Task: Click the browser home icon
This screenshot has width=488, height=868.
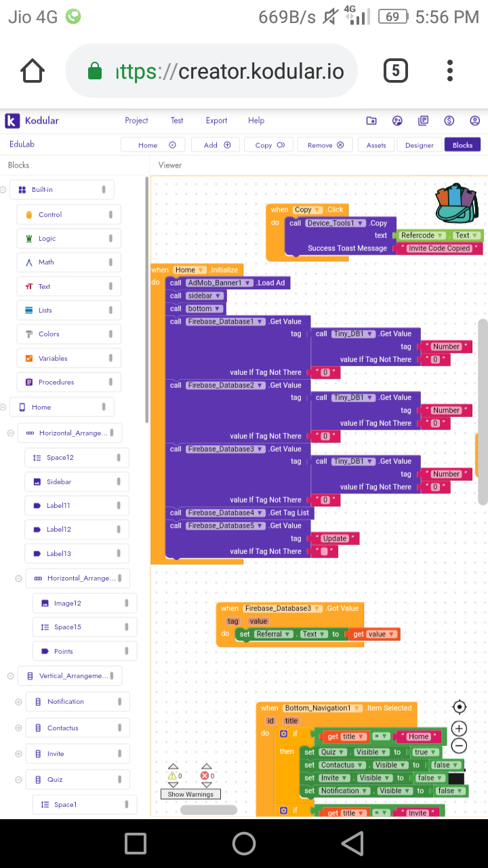Action: (x=33, y=71)
